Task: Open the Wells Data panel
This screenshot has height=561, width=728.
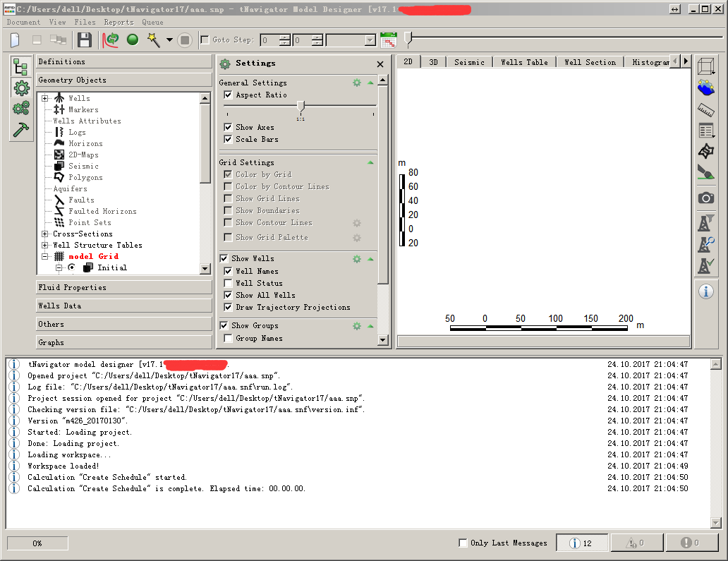Action: (124, 306)
